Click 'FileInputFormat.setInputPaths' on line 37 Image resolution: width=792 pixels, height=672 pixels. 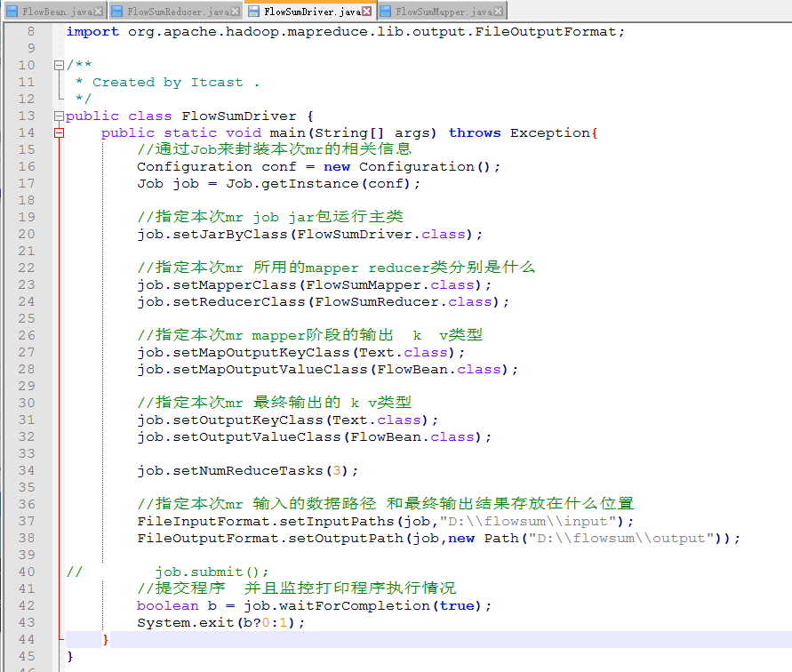(x=265, y=521)
